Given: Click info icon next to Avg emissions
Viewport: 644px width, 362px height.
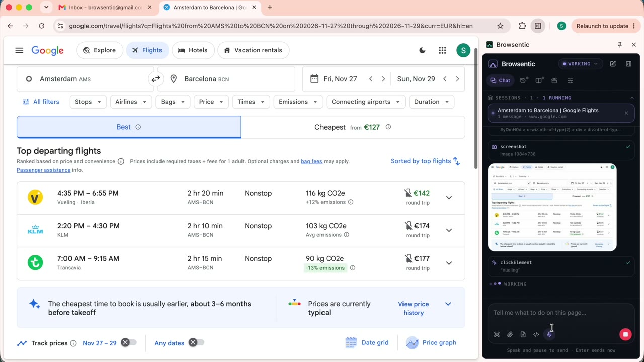Looking at the screenshot, I should point(346,235).
